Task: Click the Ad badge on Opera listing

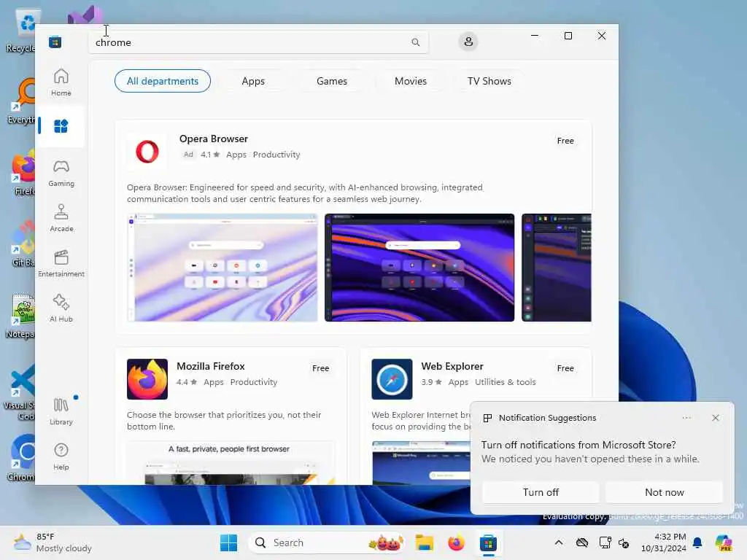Action: [188, 155]
